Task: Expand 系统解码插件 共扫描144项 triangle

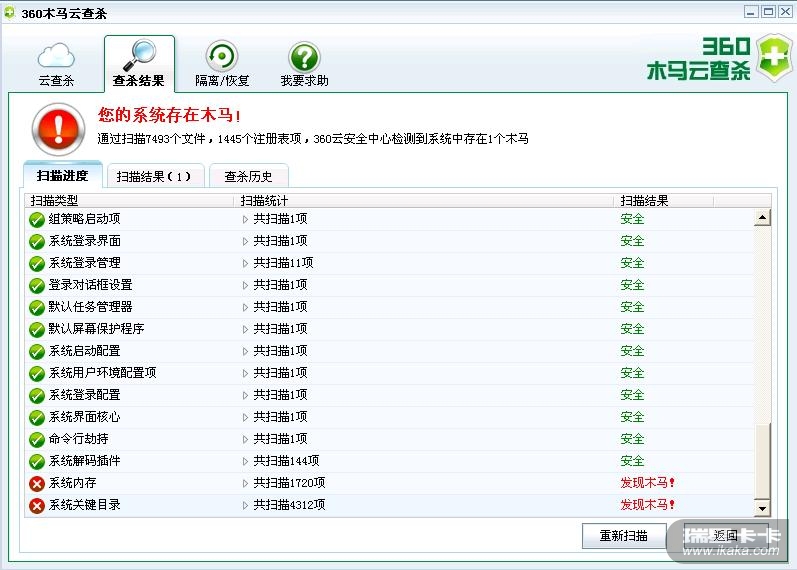Action: (245, 462)
